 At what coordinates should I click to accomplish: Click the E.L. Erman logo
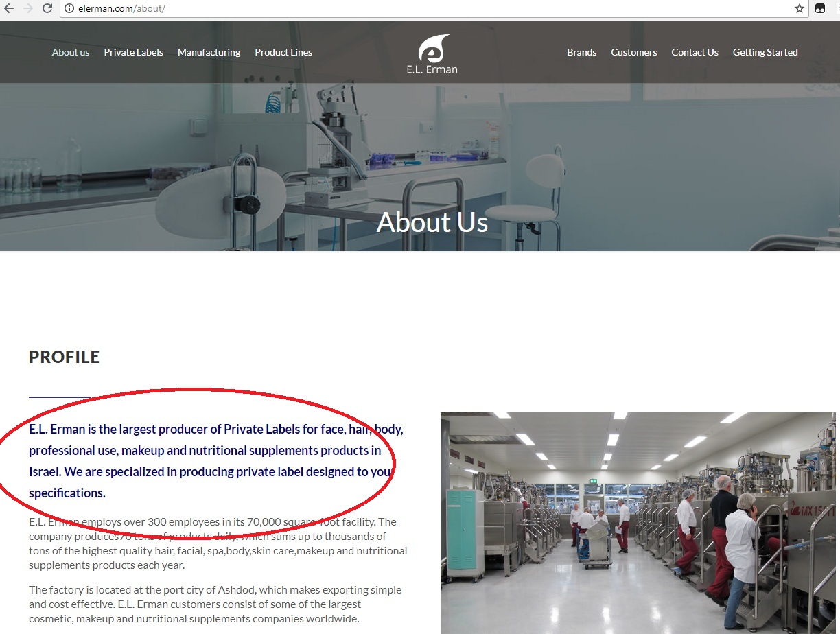click(432, 54)
